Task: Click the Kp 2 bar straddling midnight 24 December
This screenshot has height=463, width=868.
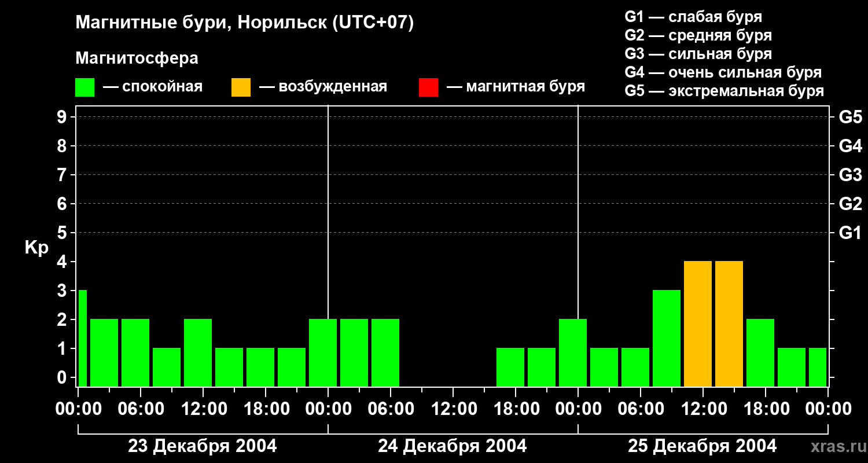Action: click(323, 352)
